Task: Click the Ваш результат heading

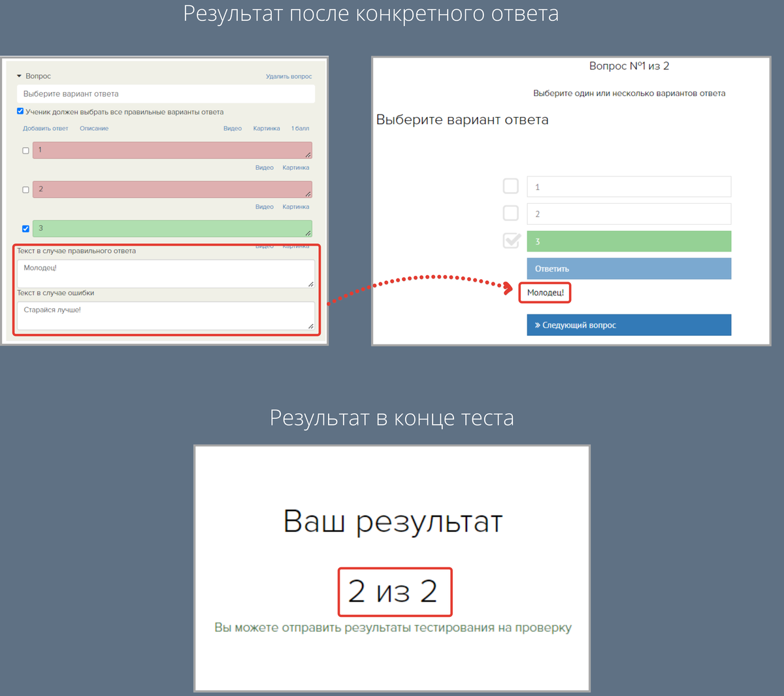Action: click(393, 522)
